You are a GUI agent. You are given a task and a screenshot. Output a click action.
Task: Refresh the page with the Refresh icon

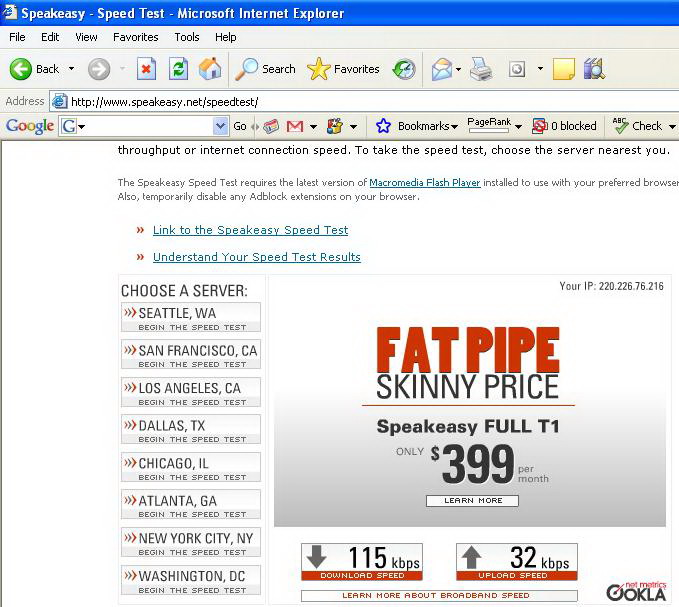point(178,69)
